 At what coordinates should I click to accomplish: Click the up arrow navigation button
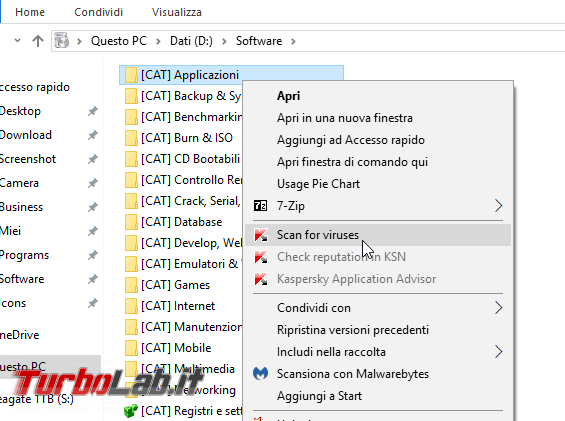pos(38,41)
